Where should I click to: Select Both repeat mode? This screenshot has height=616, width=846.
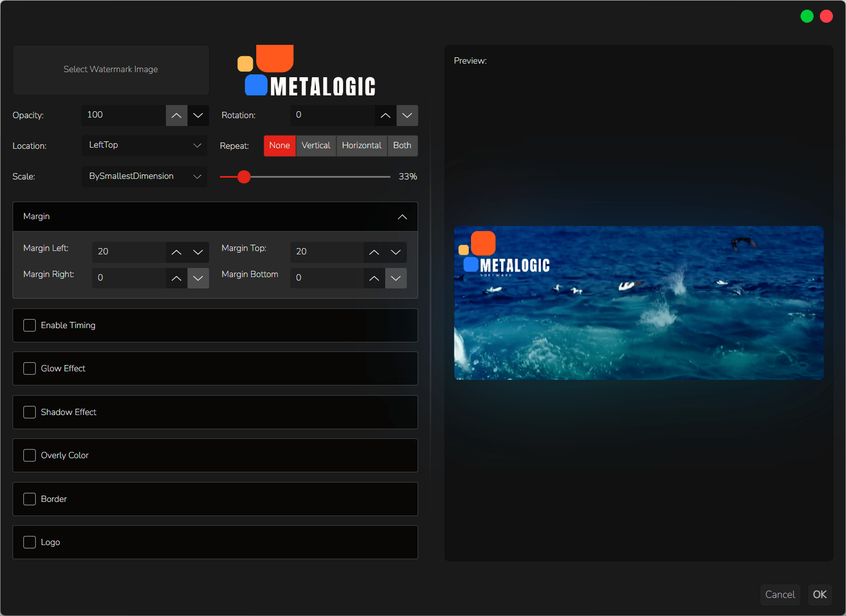pyautogui.click(x=402, y=146)
